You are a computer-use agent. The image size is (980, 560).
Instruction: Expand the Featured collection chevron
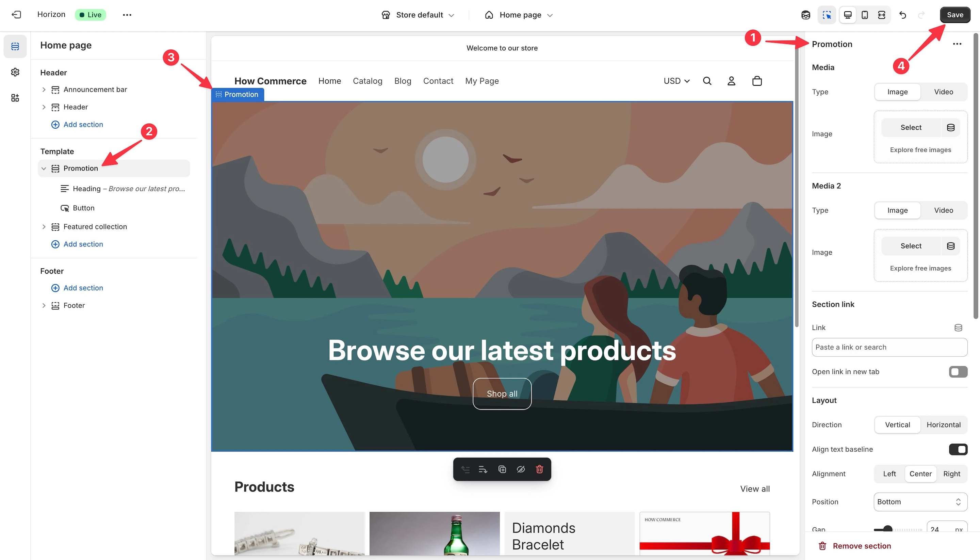(44, 227)
